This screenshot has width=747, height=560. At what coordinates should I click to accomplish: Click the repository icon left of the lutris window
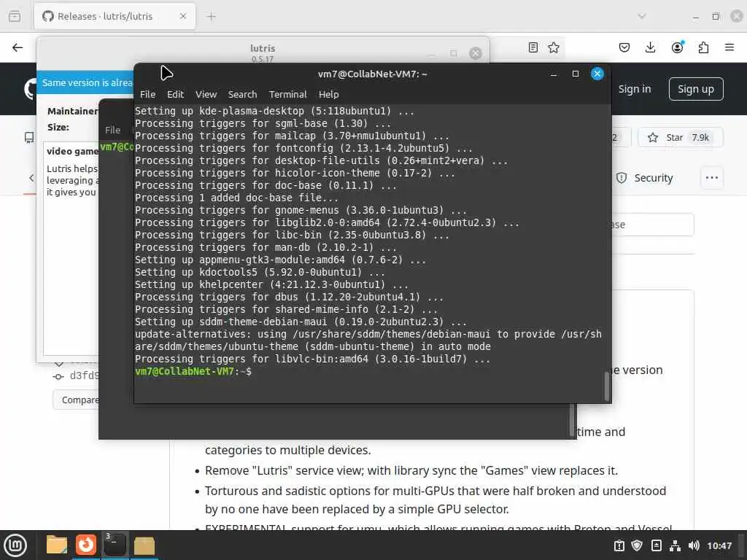coord(29,138)
